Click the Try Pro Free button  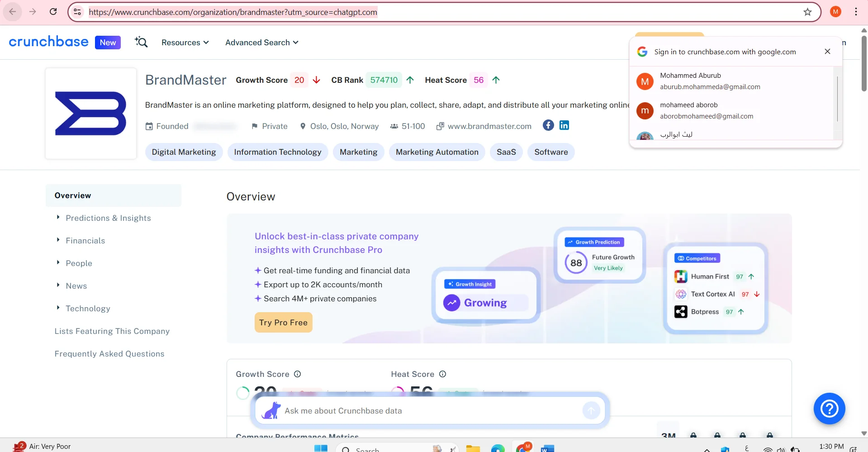[283, 323]
